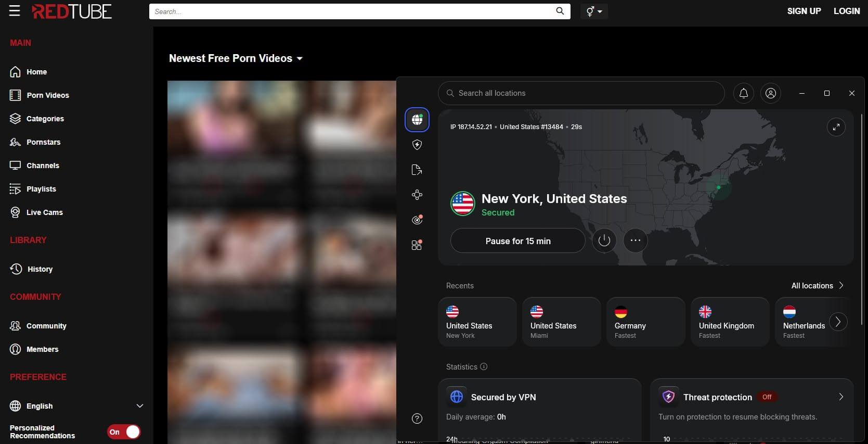Open the Dark Web Monitor target icon
This screenshot has height=444, width=868.
pyautogui.click(x=417, y=220)
